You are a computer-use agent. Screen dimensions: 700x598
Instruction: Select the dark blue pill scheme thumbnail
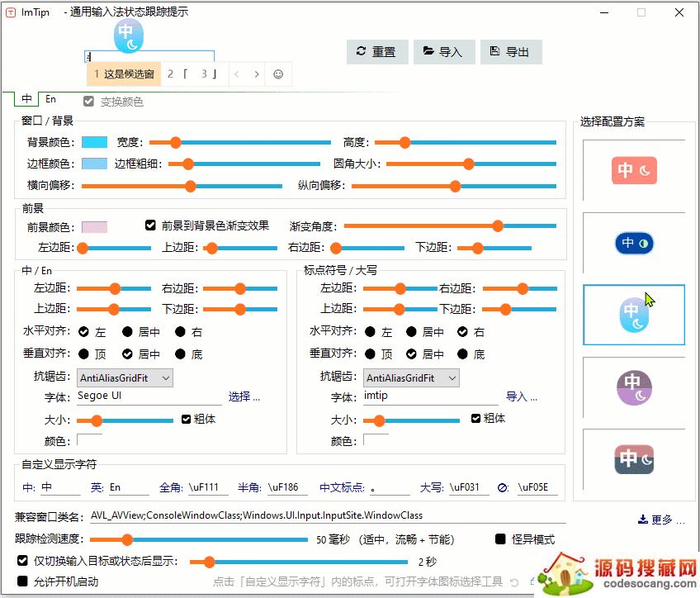coord(633,243)
